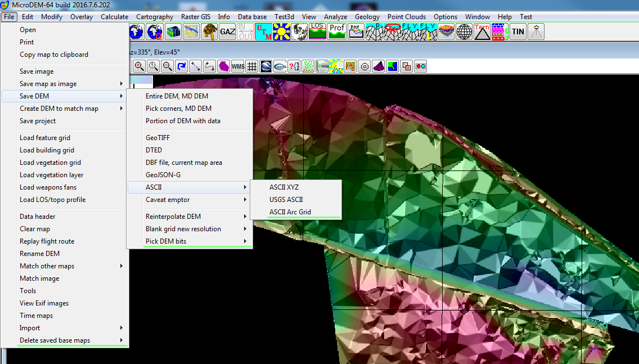Select Data header menu entry
The height and width of the screenshot is (364, 639).
(x=65, y=217)
